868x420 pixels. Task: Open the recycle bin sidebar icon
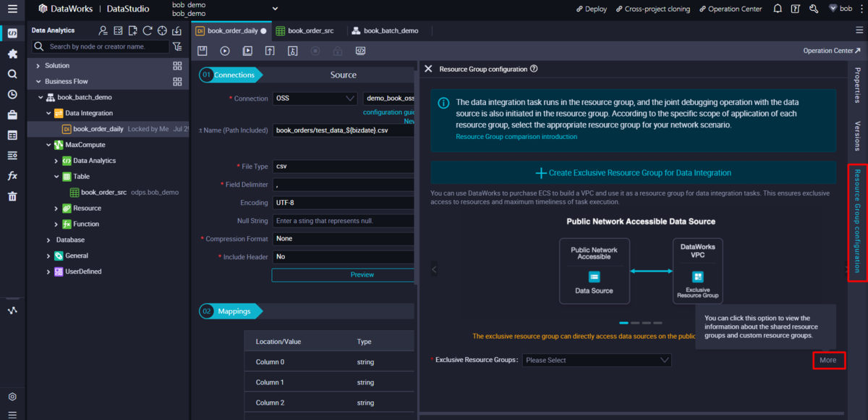(x=12, y=196)
